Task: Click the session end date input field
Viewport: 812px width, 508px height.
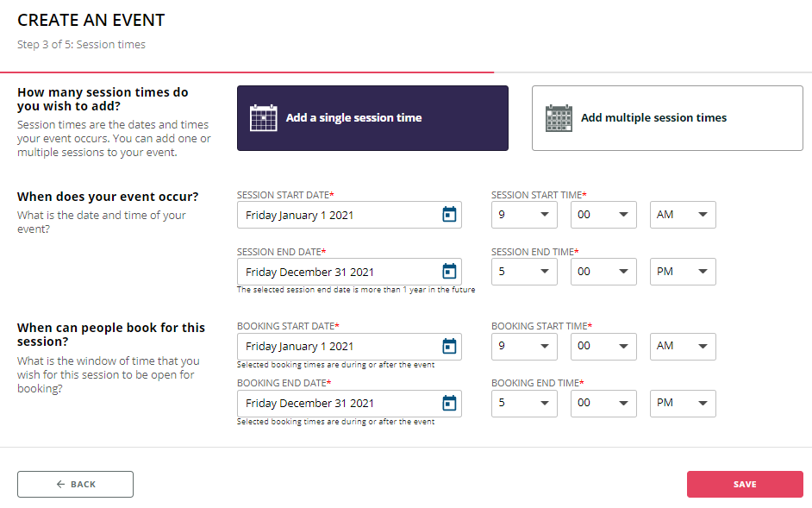Action: point(349,272)
